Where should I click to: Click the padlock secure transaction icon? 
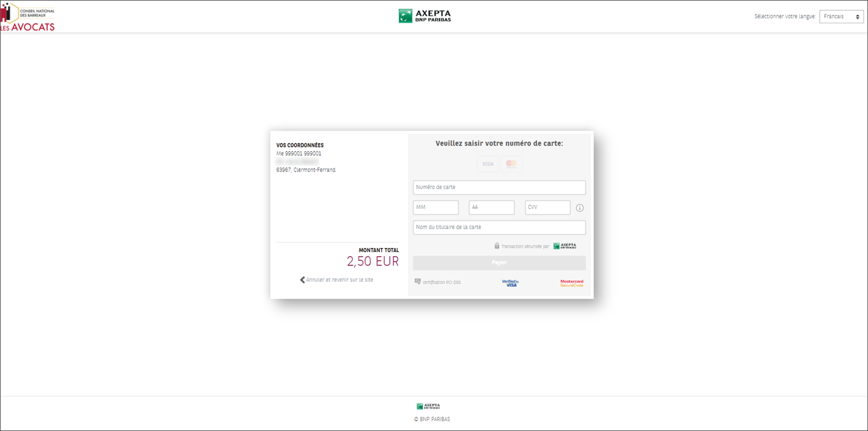[x=497, y=246]
